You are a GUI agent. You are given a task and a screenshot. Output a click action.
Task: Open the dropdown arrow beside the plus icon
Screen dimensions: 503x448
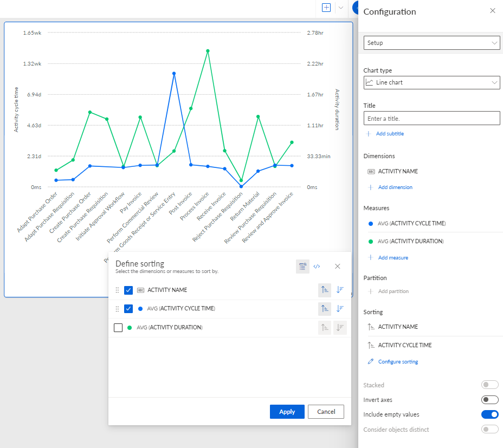(x=341, y=8)
